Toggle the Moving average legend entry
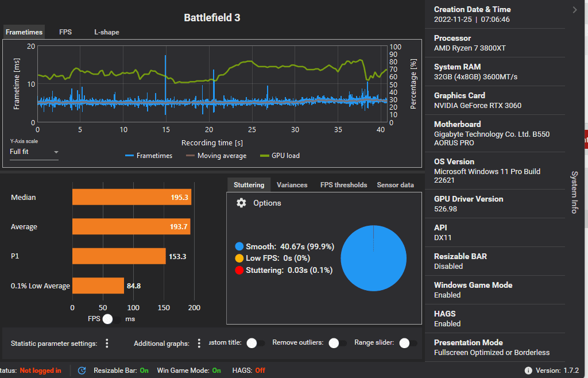 click(x=216, y=156)
